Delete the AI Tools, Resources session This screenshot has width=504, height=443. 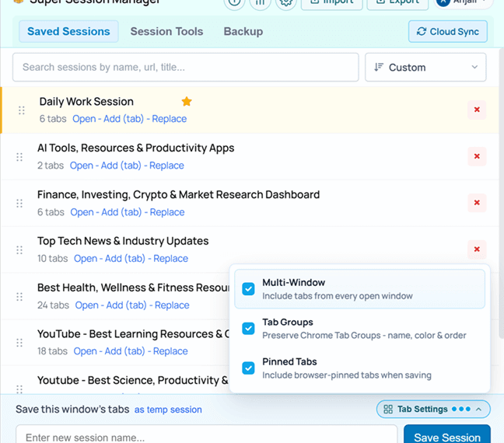click(x=477, y=156)
